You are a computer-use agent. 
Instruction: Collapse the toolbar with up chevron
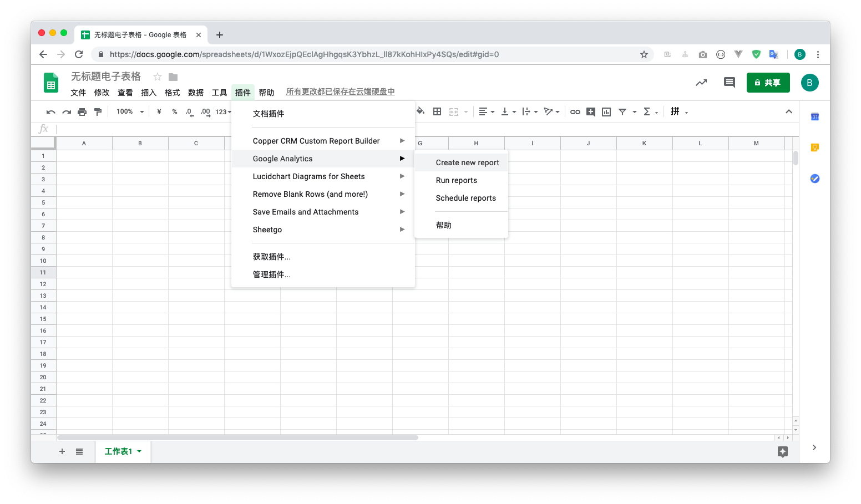(x=789, y=112)
